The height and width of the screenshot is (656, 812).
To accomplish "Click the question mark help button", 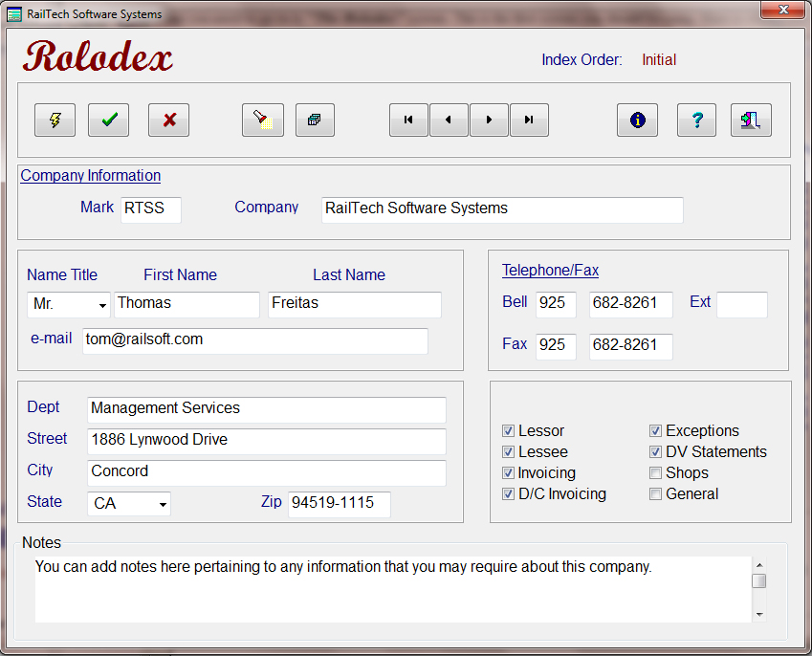I will [697, 120].
